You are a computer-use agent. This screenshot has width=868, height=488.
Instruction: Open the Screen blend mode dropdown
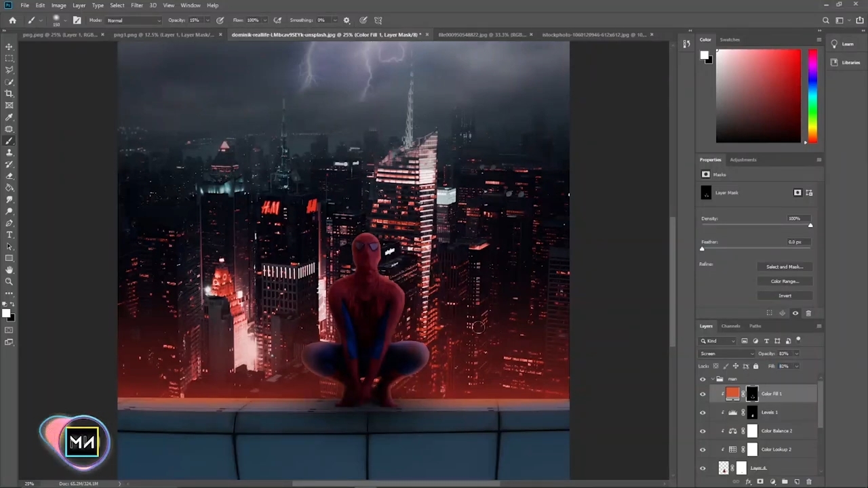point(726,354)
